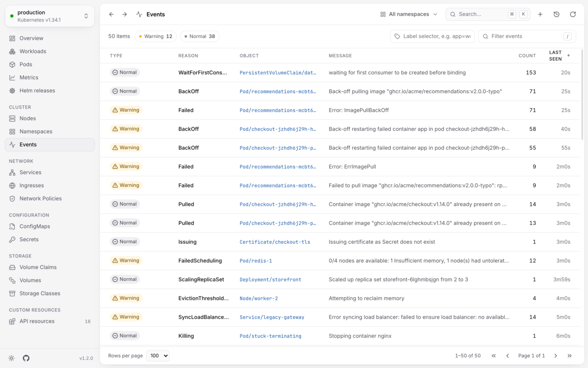Open the Service/legacy-gateway link
588x368 pixels.
coord(272,317)
